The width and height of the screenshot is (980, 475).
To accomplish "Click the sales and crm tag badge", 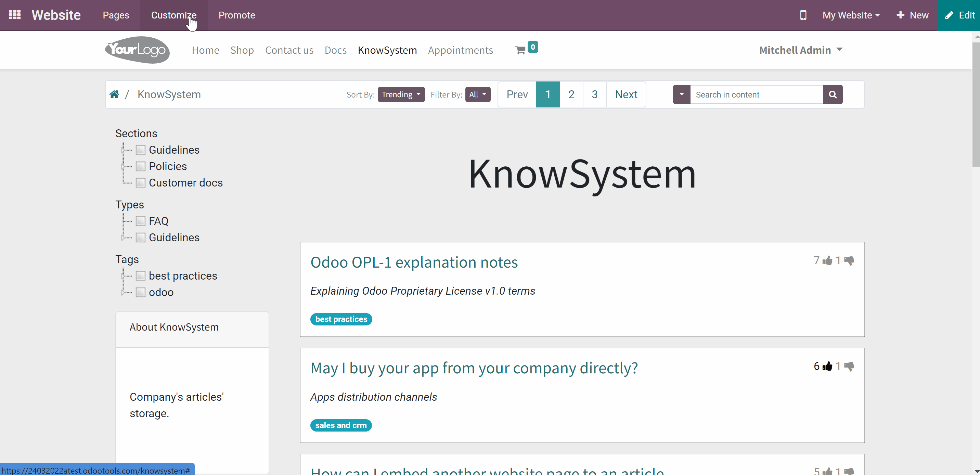I will pyautogui.click(x=341, y=425).
